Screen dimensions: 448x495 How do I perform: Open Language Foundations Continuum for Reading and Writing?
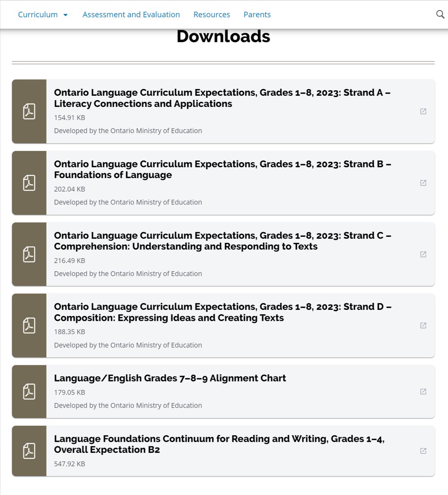coord(219,444)
